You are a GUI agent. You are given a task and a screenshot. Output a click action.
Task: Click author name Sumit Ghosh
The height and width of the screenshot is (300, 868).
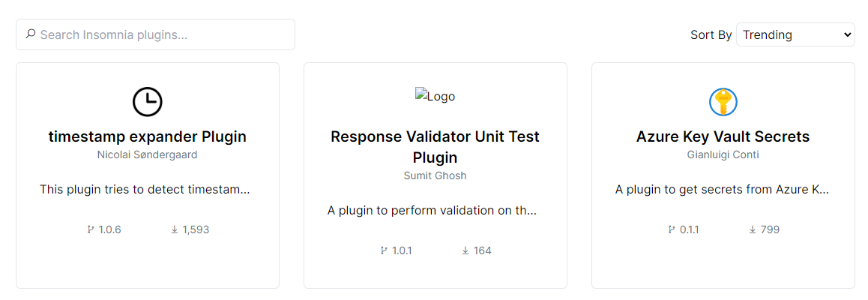[x=435, y=175]
